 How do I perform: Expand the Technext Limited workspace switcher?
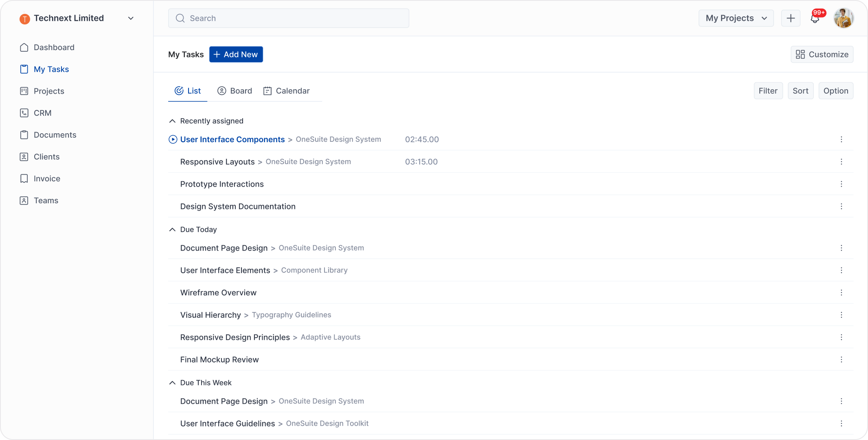pos(131,18)
